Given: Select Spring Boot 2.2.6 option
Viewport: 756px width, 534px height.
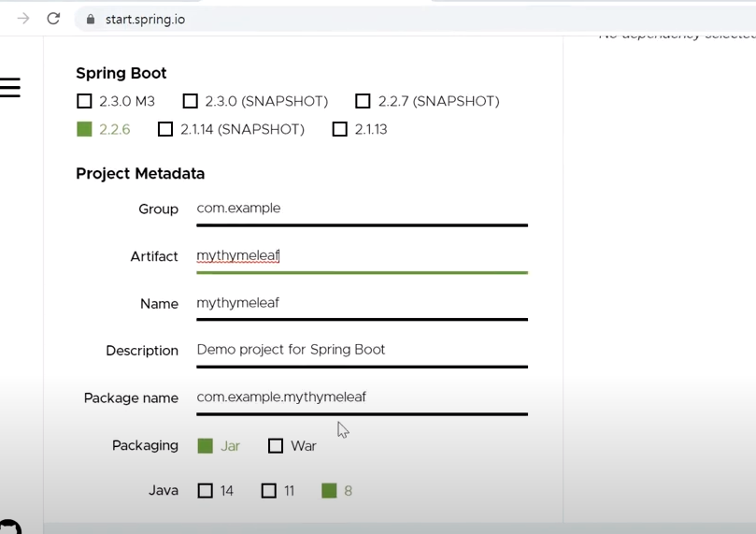Looking at the screenshot, I should [104, 129].
